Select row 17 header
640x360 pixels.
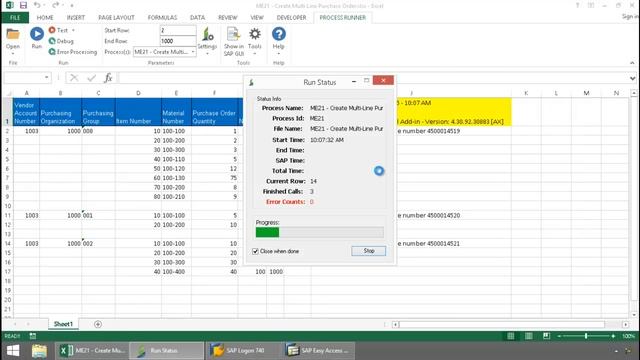click(7, 271)
